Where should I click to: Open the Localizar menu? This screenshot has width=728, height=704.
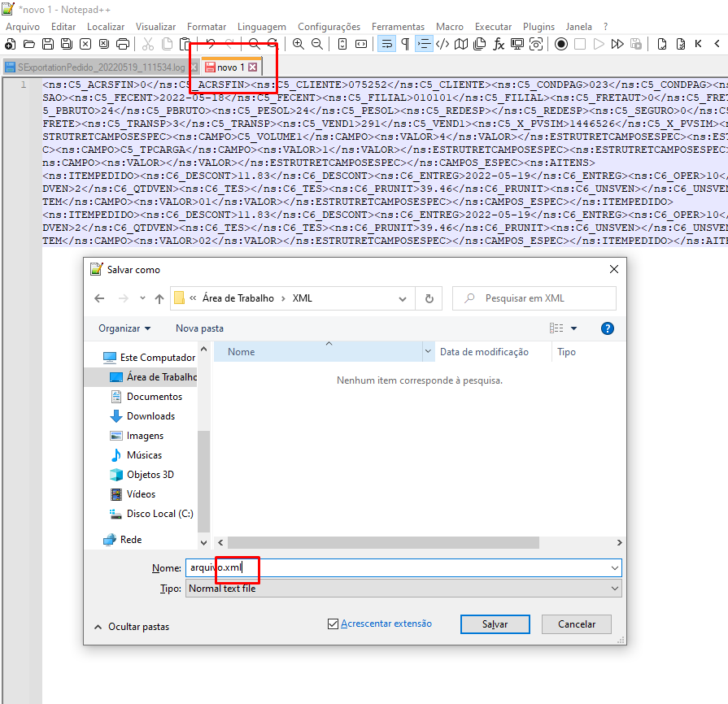[x=106, y=27]
